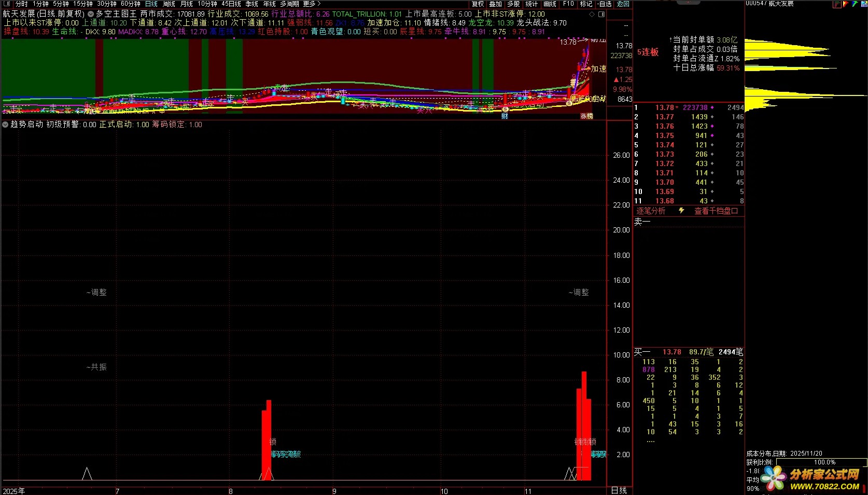Expand the 更多 periods menu

[x=312, y=4]
